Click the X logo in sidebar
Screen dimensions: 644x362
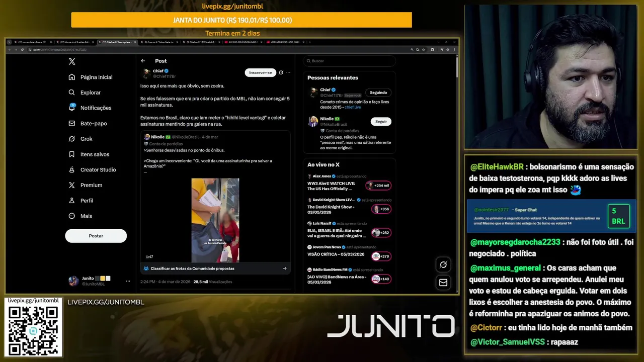[x=72, y=61]
